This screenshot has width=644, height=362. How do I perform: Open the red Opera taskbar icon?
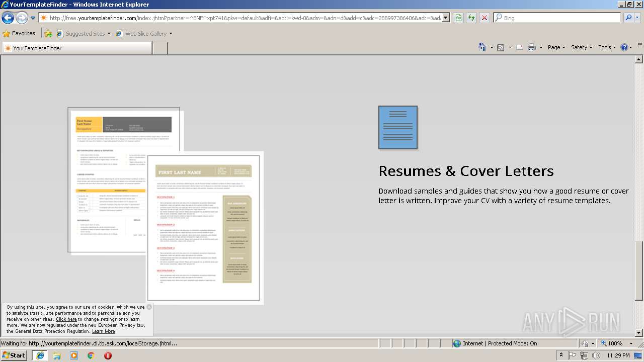(108, 355)
